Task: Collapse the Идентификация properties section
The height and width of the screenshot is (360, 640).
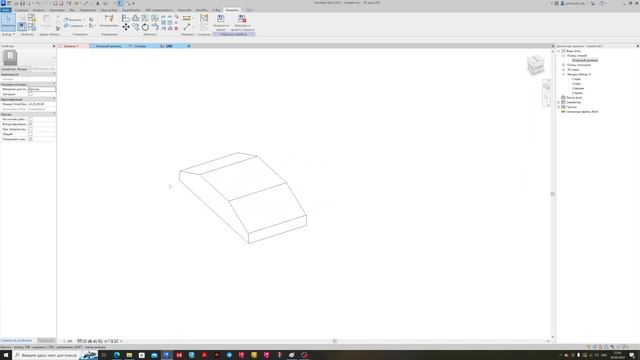Action: (x=54, y=99)
